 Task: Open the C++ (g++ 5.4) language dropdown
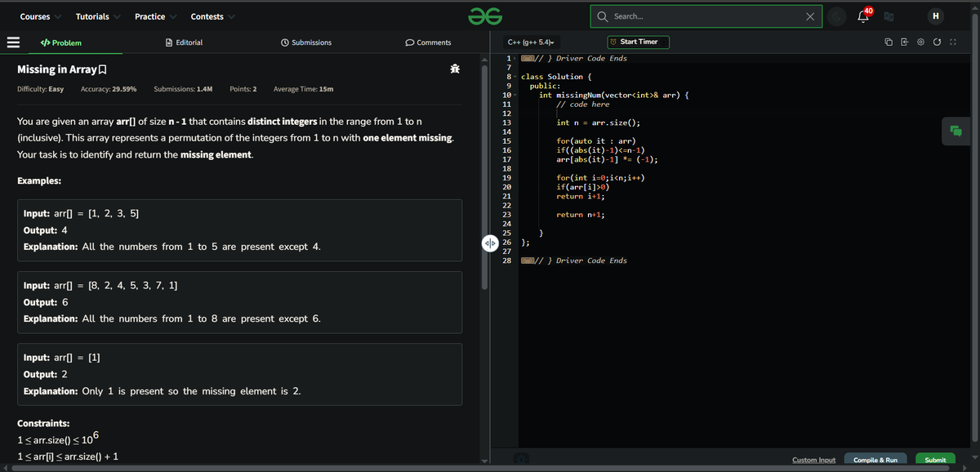pos(532,42)
